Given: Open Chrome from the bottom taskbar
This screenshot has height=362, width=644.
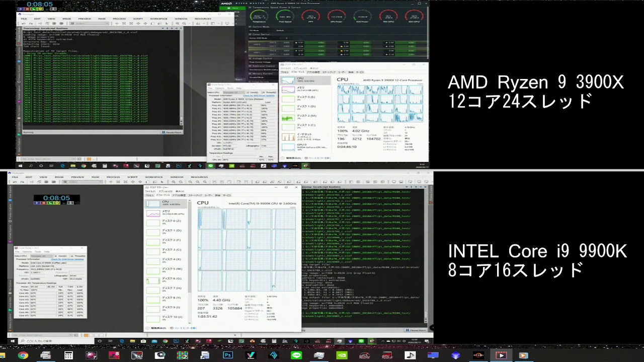Looking at the screenshot, I should [23, 355].
